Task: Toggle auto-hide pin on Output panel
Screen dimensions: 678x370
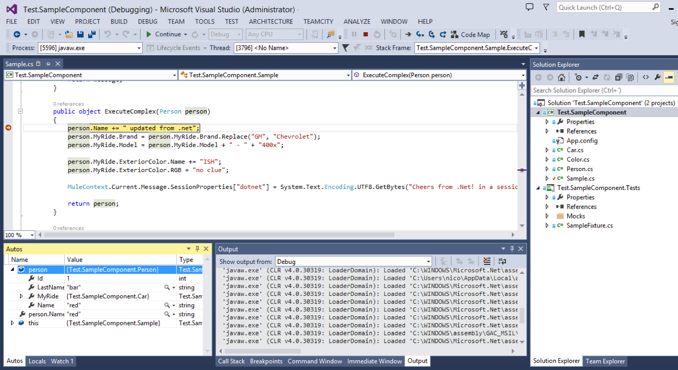Action: tap(512, 249)
